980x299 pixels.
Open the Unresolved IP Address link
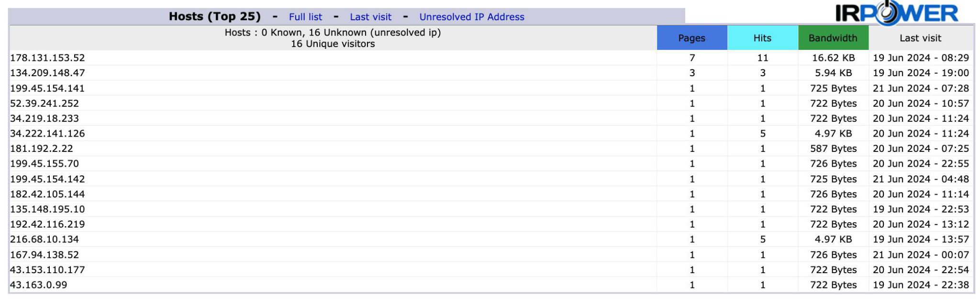click(472, 17)
